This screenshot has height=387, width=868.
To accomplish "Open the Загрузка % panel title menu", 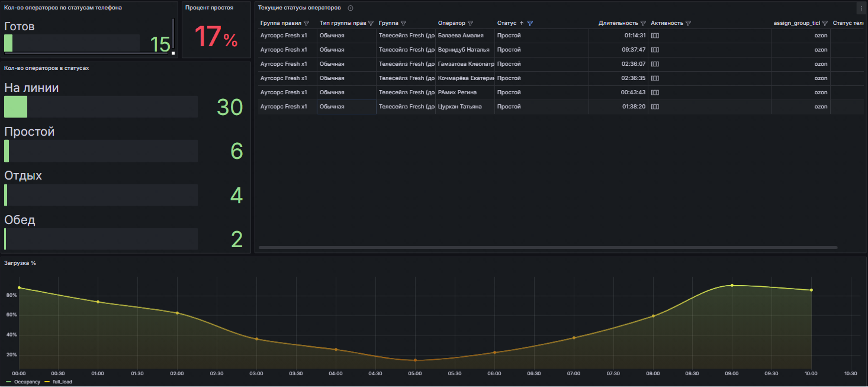I will 20,263.
